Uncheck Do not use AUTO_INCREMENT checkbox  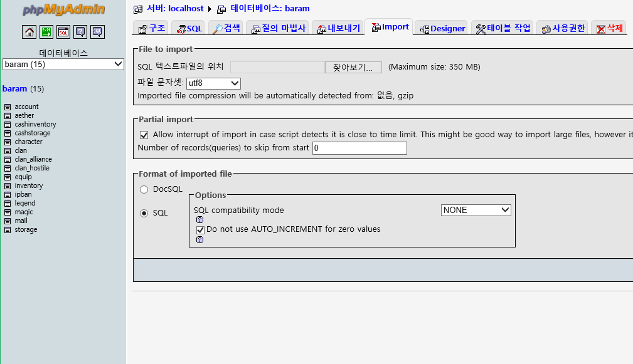tap(200, 230)
